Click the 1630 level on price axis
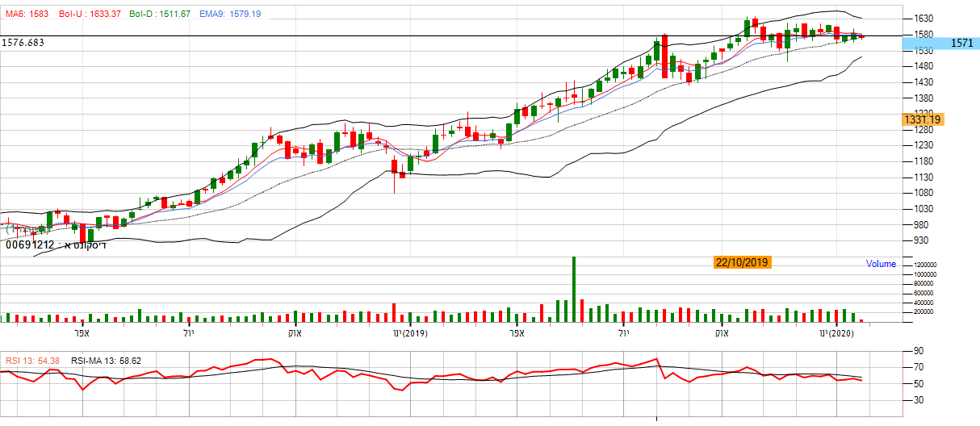The height and width of the screenshot is (426, 980). click(925, 19)
